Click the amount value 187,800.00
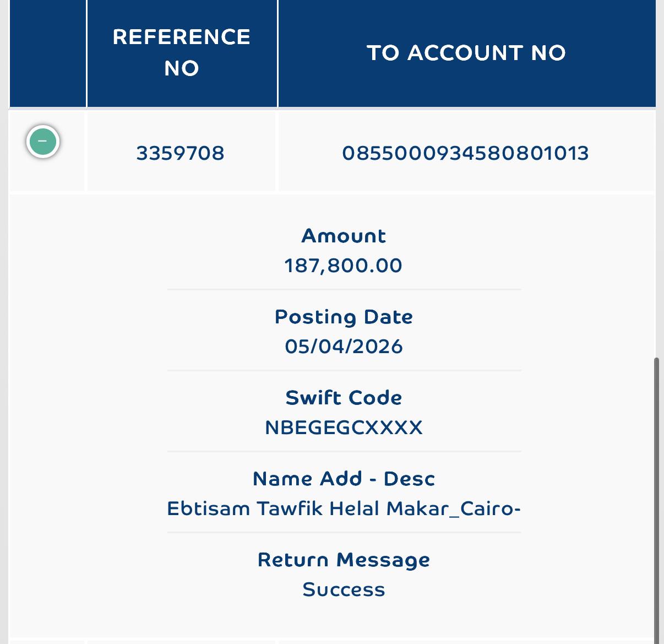The image size is (664, 644). tap(344, 266)
